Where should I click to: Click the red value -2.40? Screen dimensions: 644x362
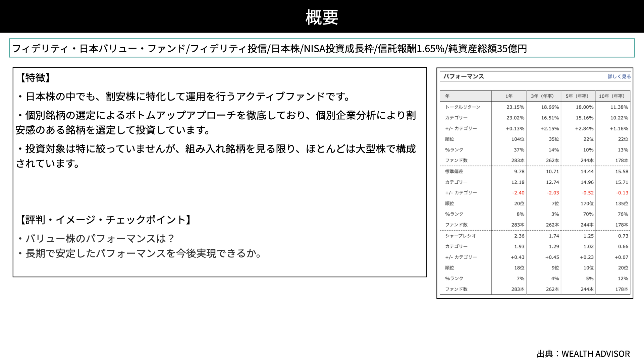518,193
